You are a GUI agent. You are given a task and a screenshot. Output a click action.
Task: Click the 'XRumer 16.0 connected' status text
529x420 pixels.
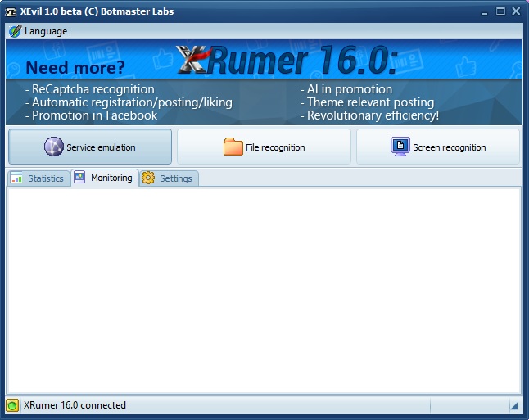[75, 405]
